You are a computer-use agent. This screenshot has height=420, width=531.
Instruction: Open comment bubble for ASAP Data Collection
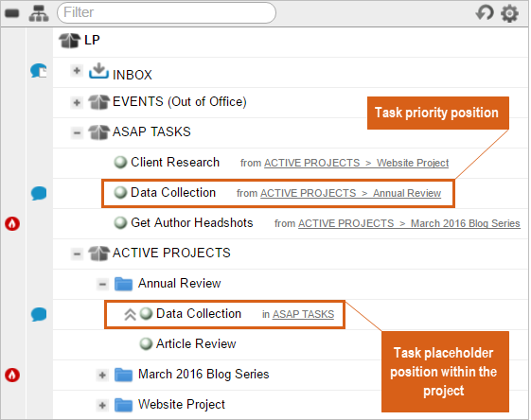(x=39, y=193)
